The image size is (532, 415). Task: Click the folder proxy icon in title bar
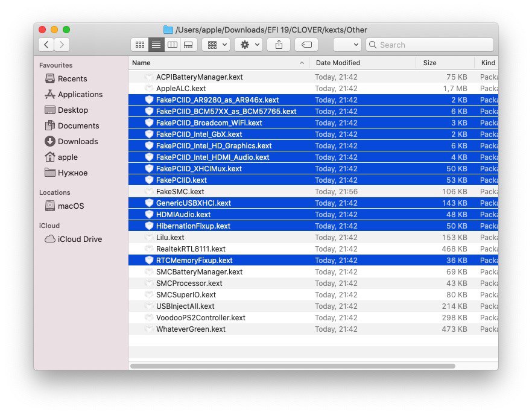[168, 30]
